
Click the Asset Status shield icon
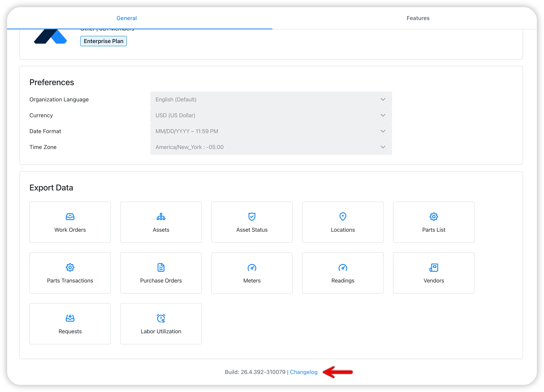pos(252,217)
